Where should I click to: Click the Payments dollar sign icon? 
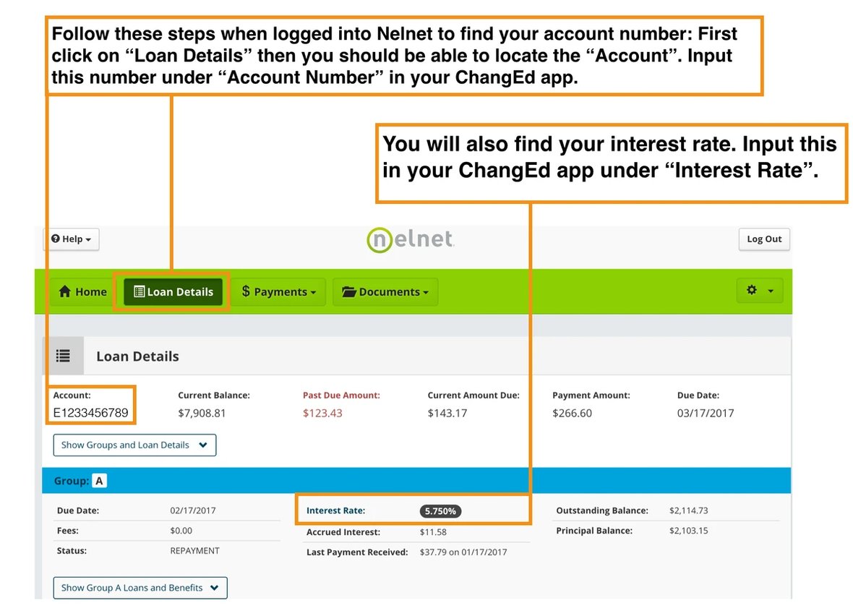pos(246,291)
